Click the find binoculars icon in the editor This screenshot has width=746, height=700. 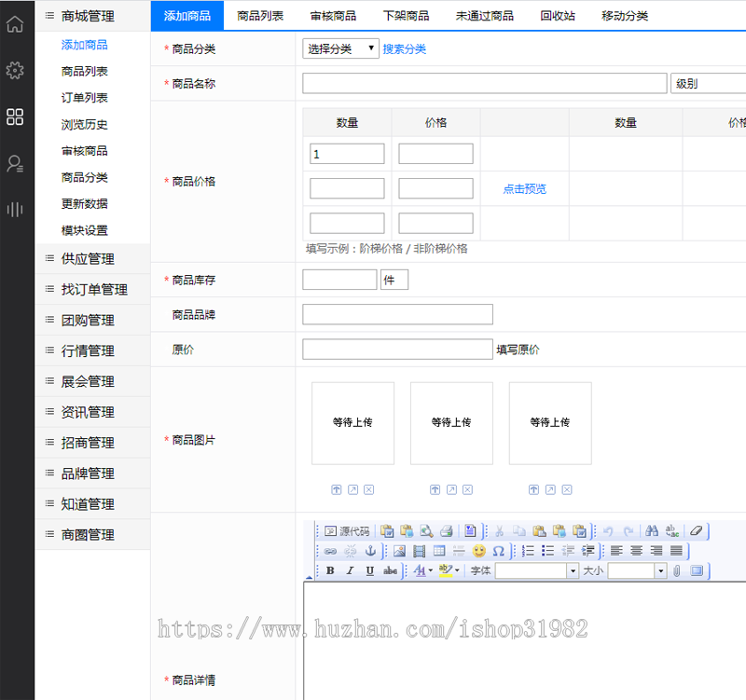653,530
